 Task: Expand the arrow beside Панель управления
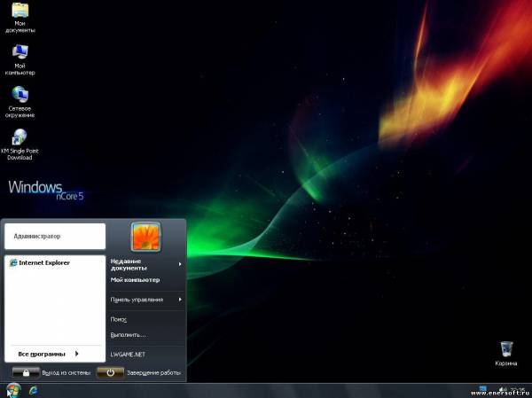click(180, 300)
